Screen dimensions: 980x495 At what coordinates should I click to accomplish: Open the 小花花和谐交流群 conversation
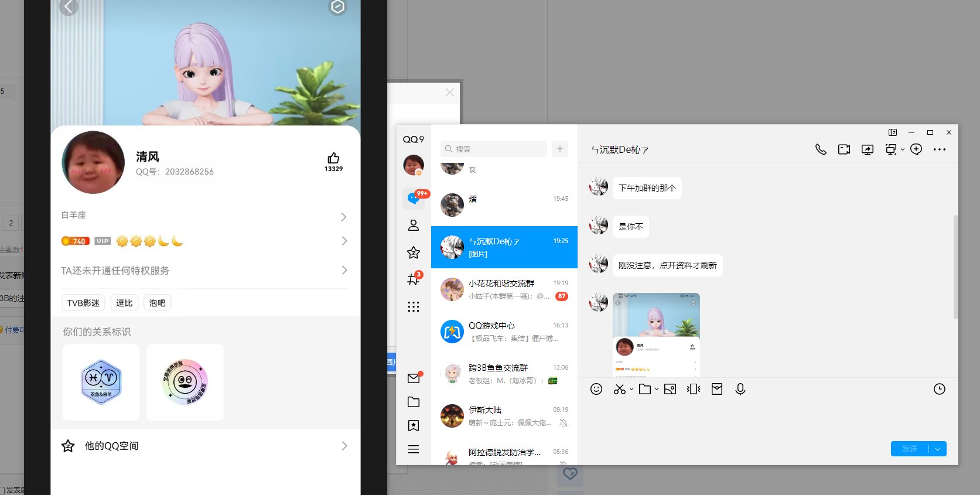click(504, 289)
